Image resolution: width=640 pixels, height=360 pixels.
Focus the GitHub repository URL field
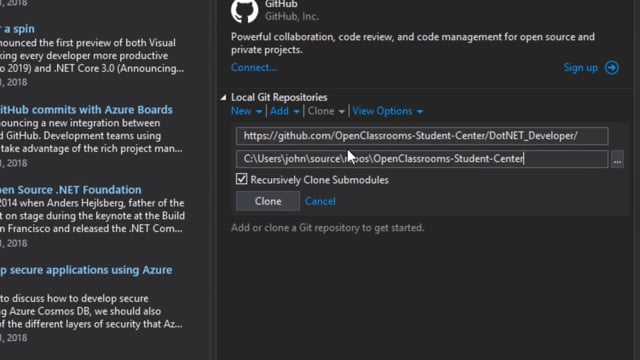click(x=422, y=136)
